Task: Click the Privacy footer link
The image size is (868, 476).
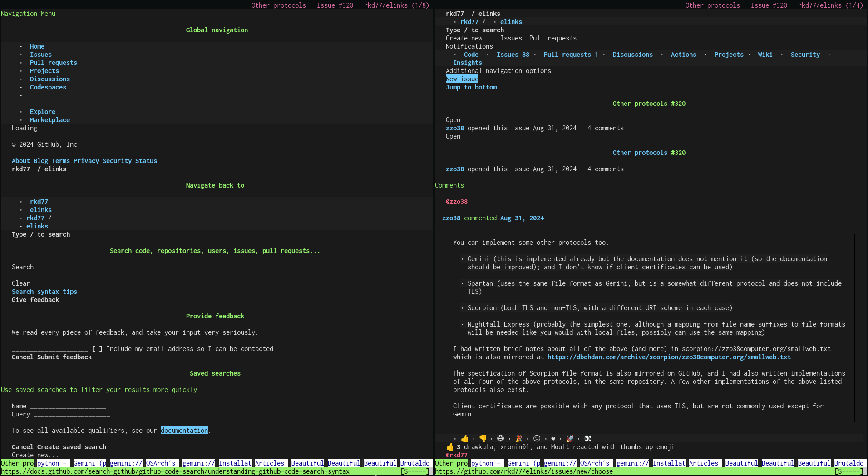Action: click(86, 161)
